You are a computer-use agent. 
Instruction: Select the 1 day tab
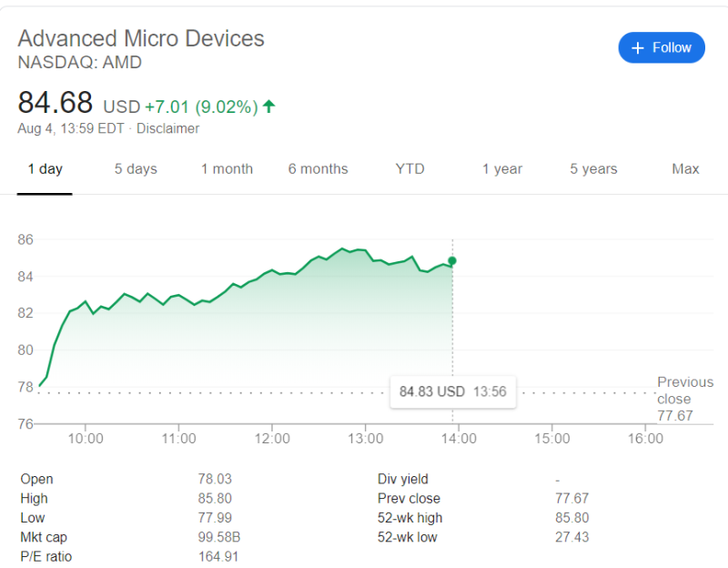click(x=45, y=168)
